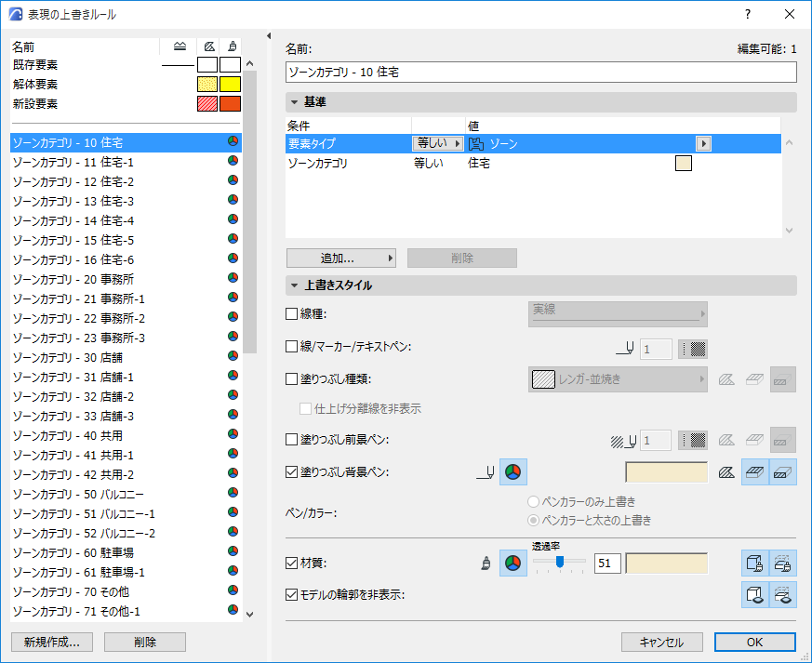The image size is (812, 663).
Task: Toggle 仕上げ分離線を非表示 checkbox
Action: (x=305, y=409)
